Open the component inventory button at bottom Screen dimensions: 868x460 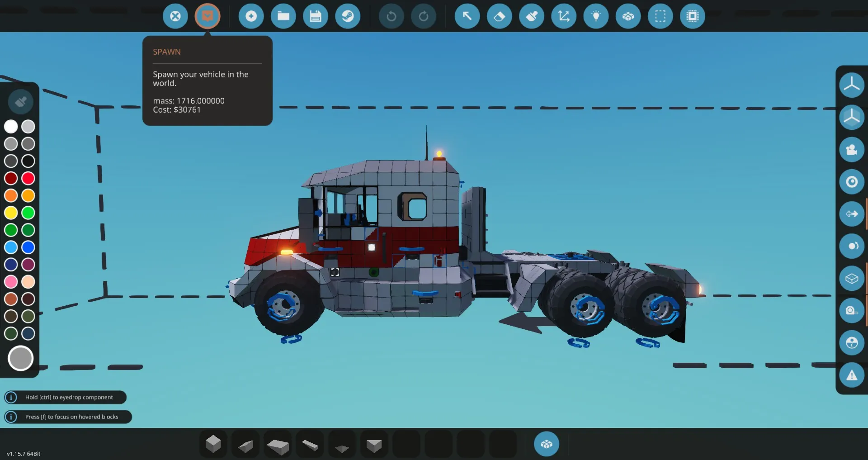coord(546,444)
